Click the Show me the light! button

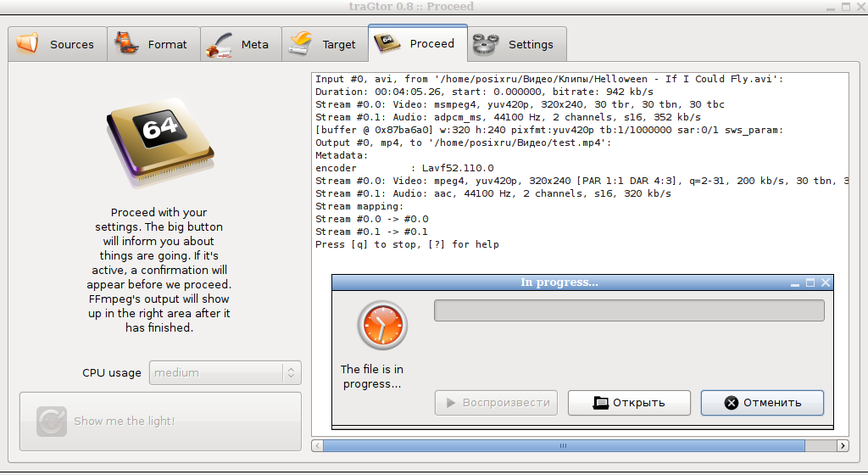pyautogui.click(x=160, y=422)
